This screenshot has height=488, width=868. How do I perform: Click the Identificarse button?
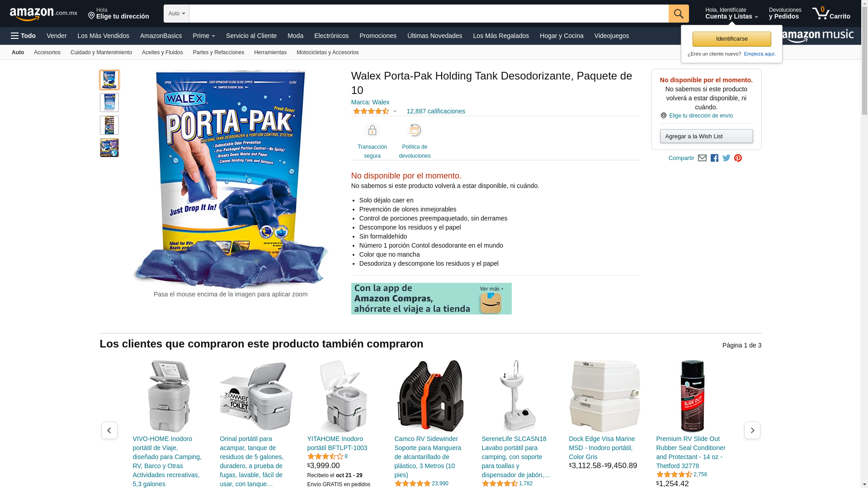coord(731,39)
